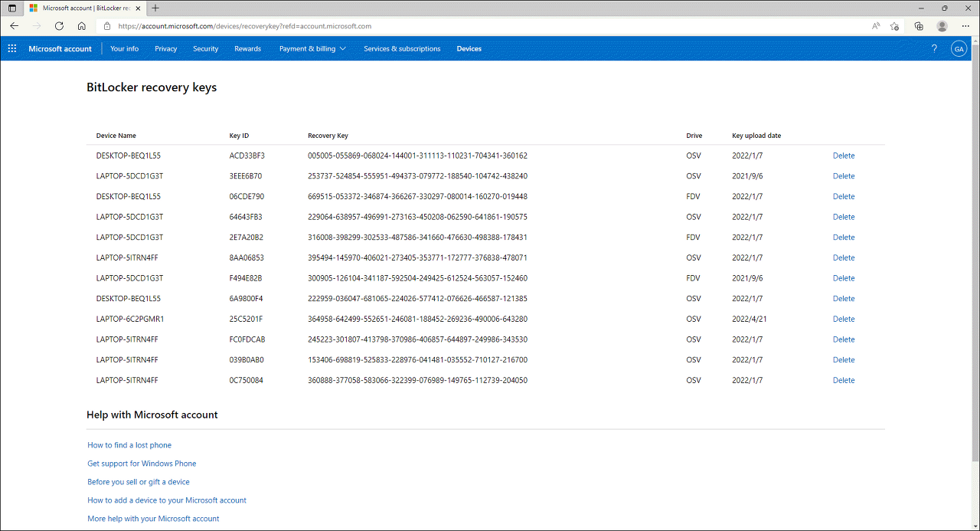Viewport: 980px width, 531px height.
Task: Open the Your info menu item
Action: tap(124, 48)
